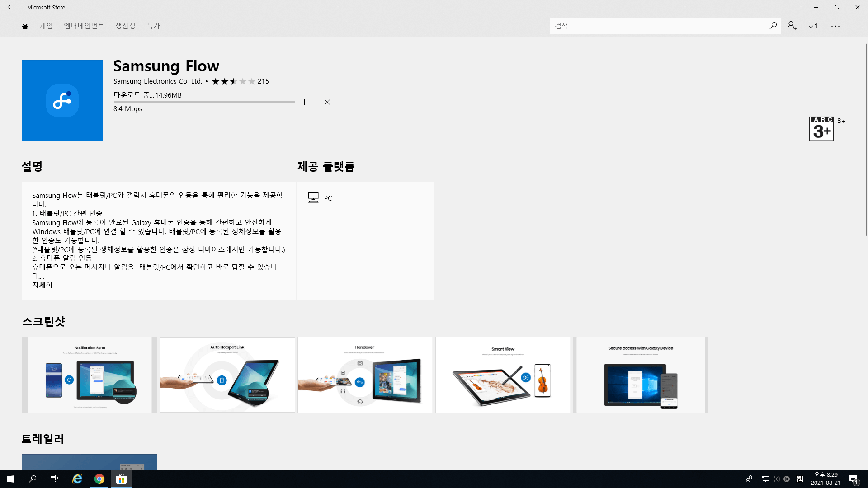The width and height of the screenshot is (868, 488).
Task: Open the Action Center notifications
Action: click(x=854, y=479)
